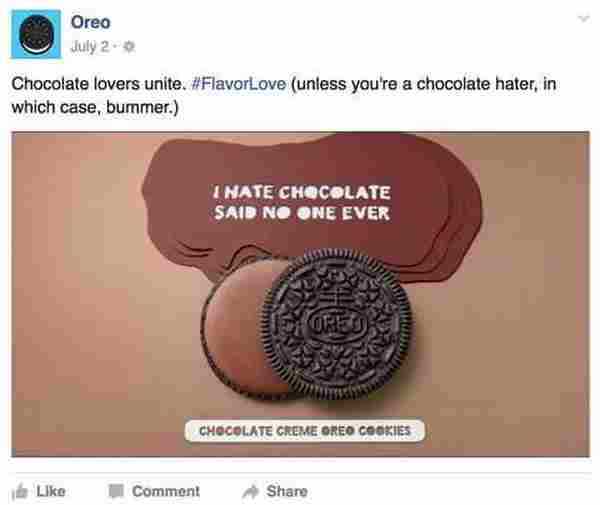
Task: Click the Share arrow icon
Action: point(249,492)
